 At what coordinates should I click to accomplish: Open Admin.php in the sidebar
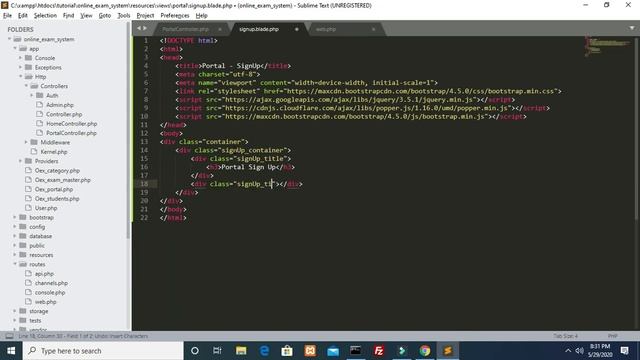(60, 105)
